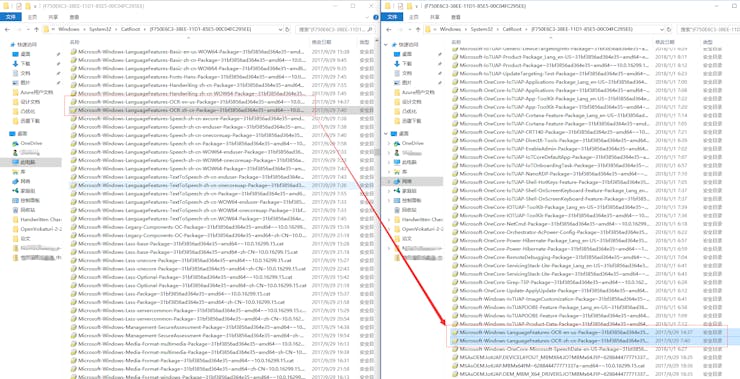Open the Help icon in the left window
The height and width of the screenshot is (379, 740).
(375, 17)
